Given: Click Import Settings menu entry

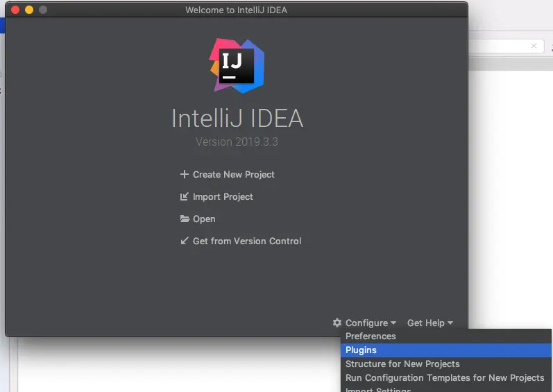Looking at the screenshot, I should pos(445,389).
